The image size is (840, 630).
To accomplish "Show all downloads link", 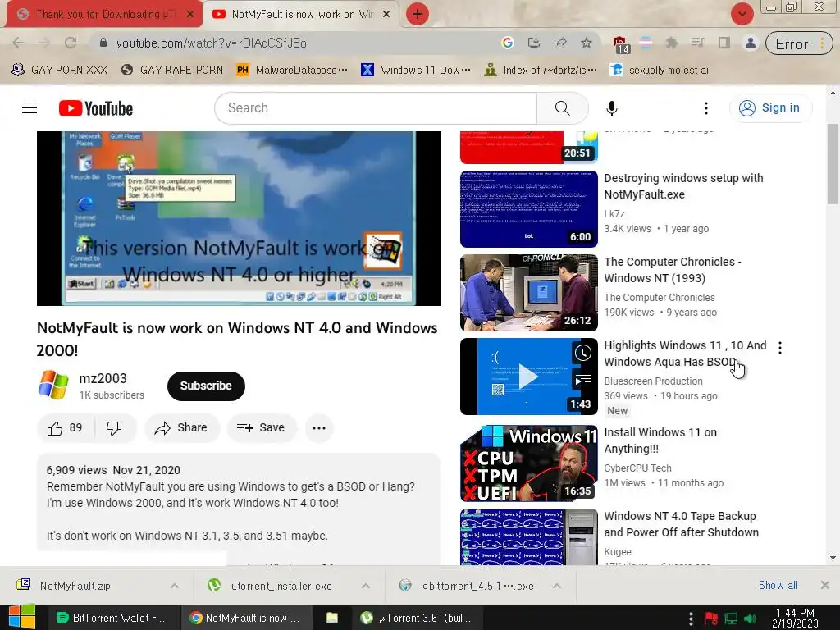I will (x=778, y=586).
